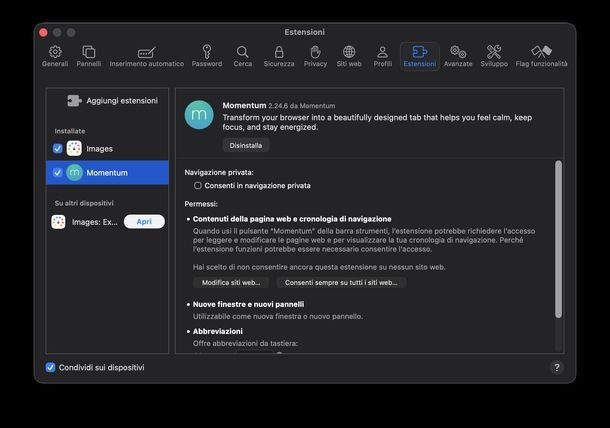610x428 pixels.
Task: Switch to the Password tab
Action: [x=207, y=56]
